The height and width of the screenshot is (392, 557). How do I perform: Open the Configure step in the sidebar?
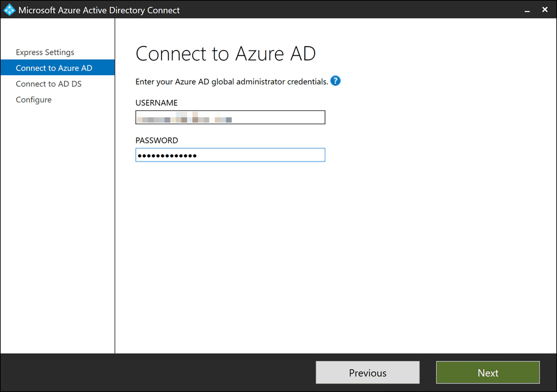[x=33, y=99]
